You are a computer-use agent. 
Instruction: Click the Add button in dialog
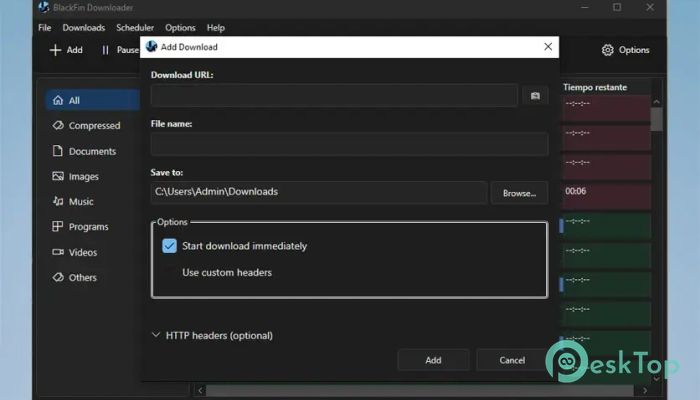point(433,360)
